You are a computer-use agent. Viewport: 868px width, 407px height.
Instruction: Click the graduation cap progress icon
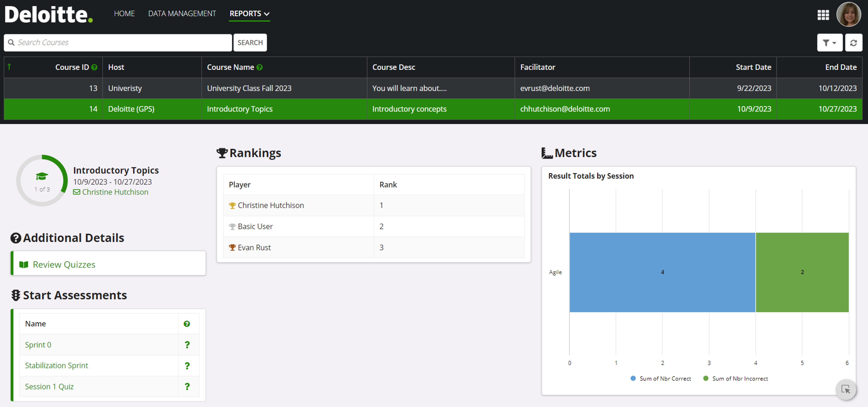pos(42,176)
